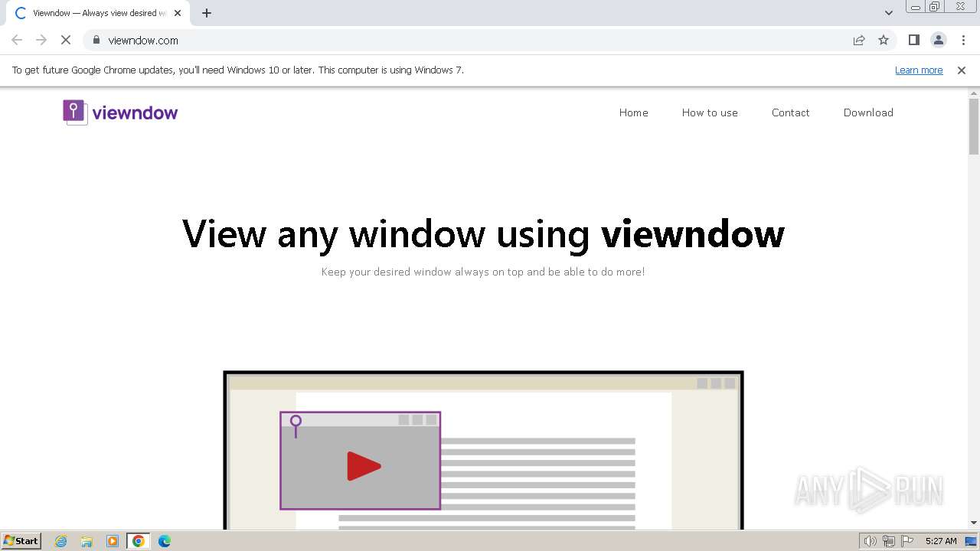Viewport: 980px width, 551px height.
Task: Stop loading page button
Action: (x=66, y=40)
